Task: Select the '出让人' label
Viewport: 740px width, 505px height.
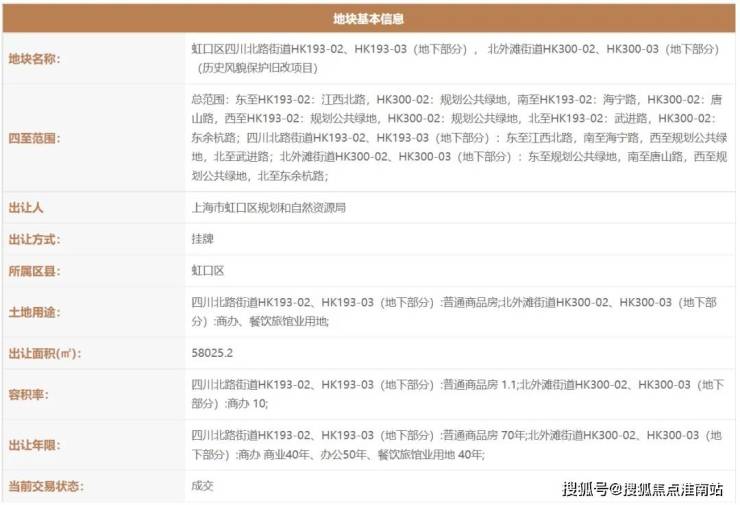Action: tap(25, 208)
